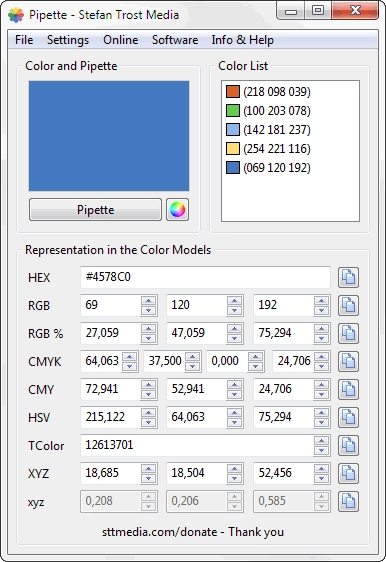Increase RGB % red value 27,059
Screen dimensions: 386x562
click(x=148, y=329)
